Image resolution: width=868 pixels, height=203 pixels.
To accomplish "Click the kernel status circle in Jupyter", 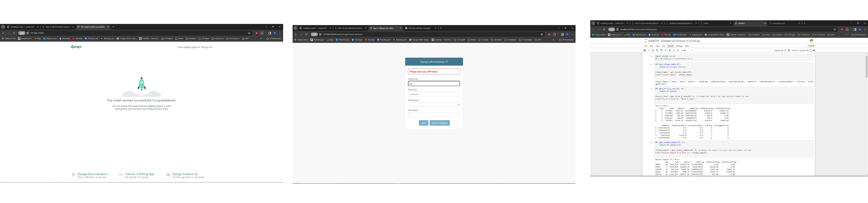I will pos(810,50).
